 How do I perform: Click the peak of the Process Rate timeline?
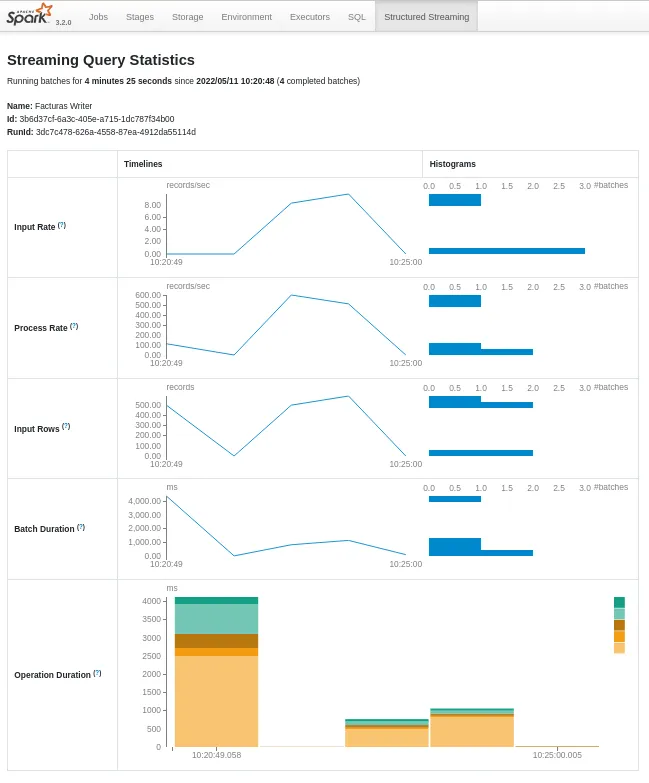click(x=291, y=295)
